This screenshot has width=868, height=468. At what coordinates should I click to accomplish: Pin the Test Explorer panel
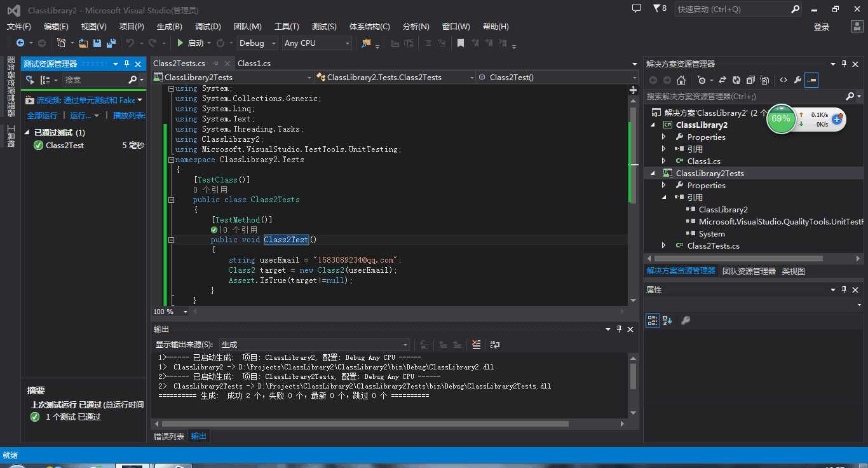[x=126, y=64]
